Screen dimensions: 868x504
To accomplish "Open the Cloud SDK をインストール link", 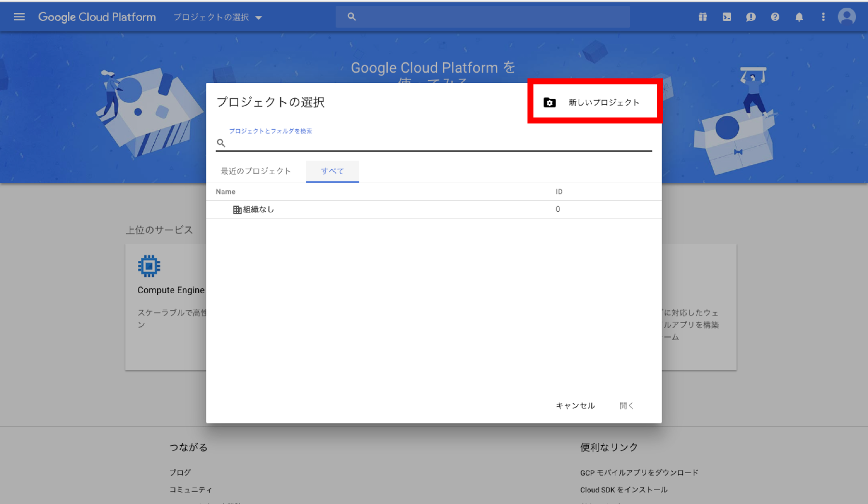I will 623,490.
